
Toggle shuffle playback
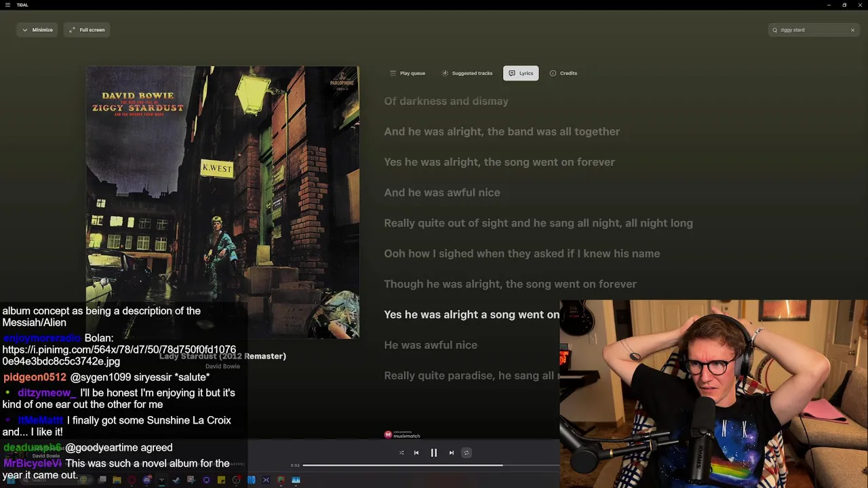pyautogui.click(x=401, y=453)
